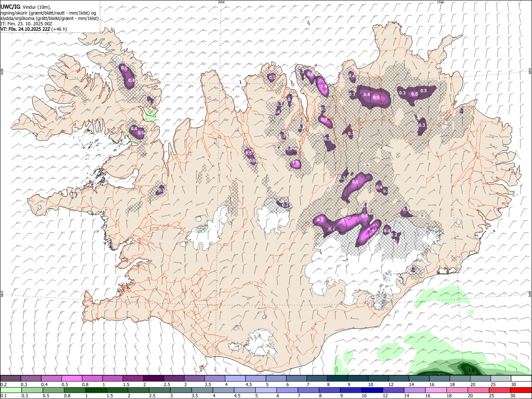The width and height of the screenshot is (532, 399).
Task: Pick the light gray 25 swatch in top legend
Action: click(x=501, y=379)
